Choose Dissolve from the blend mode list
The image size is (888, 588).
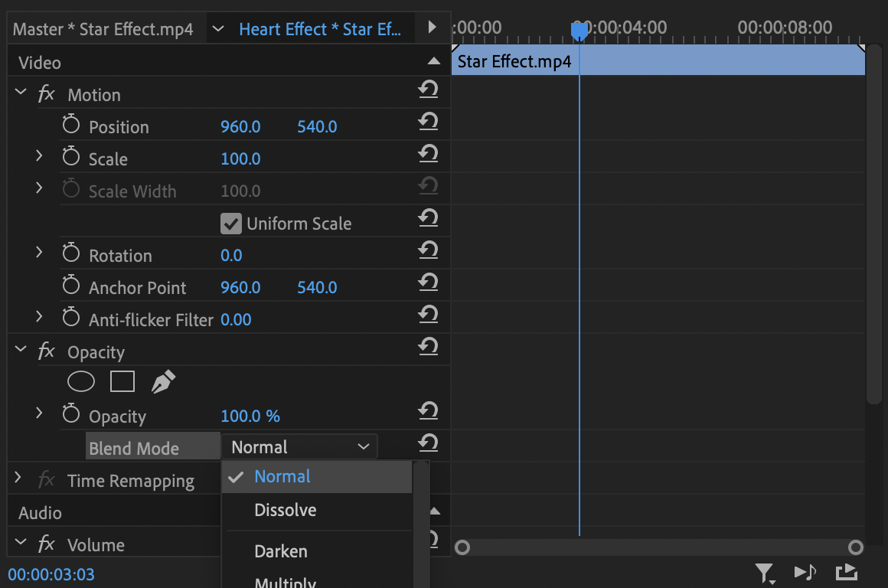click(x=286, y=510)
